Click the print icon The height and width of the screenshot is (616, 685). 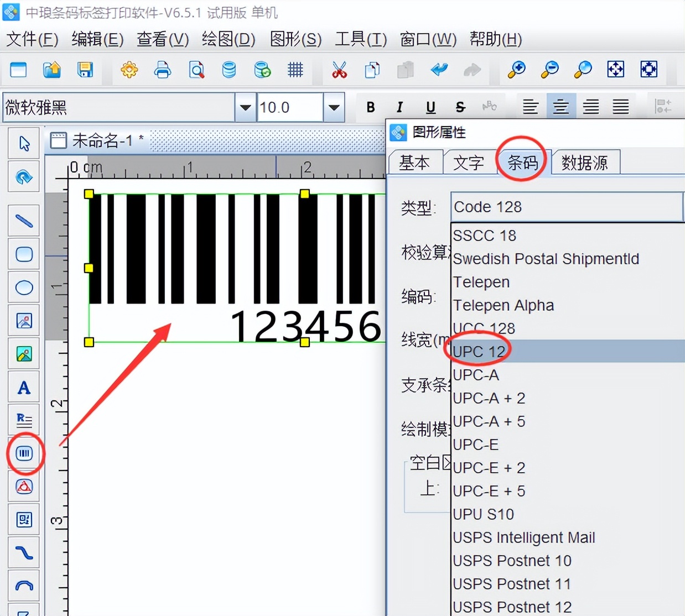tap(163, 70)
